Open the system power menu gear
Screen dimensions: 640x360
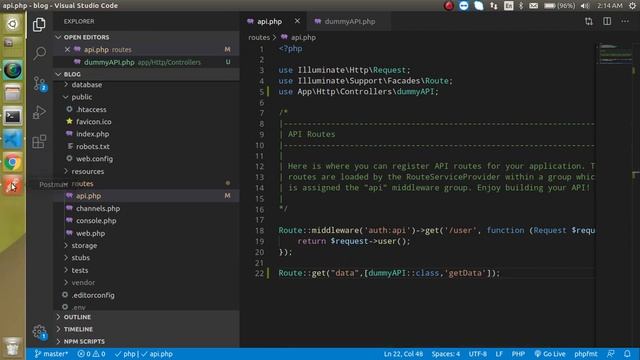coord(633,6)
